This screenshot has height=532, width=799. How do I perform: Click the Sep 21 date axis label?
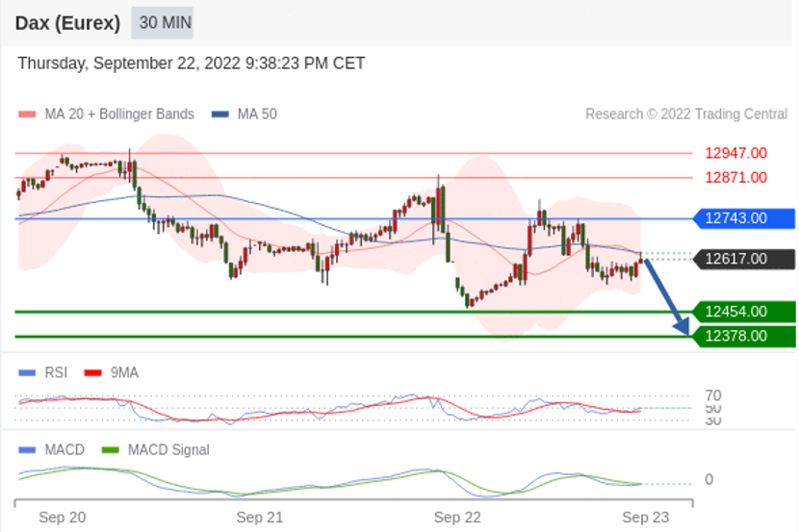259,518
